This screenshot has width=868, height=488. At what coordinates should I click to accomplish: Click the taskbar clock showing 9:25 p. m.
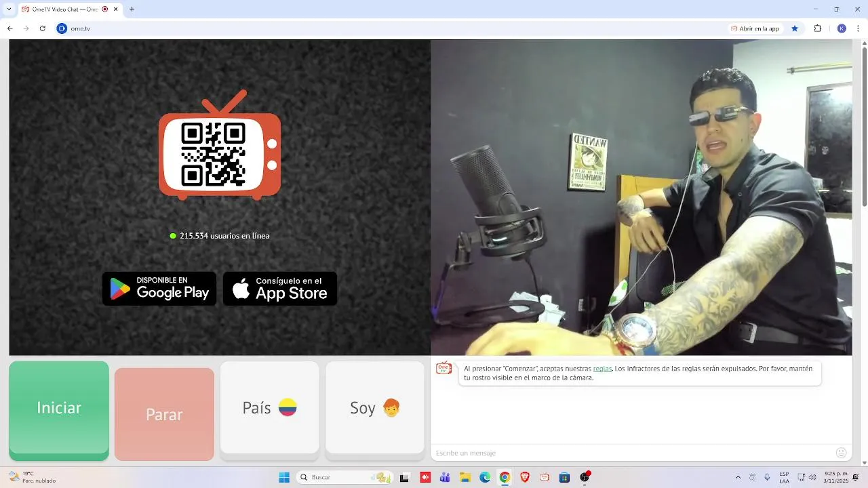[x=835, y=477]
